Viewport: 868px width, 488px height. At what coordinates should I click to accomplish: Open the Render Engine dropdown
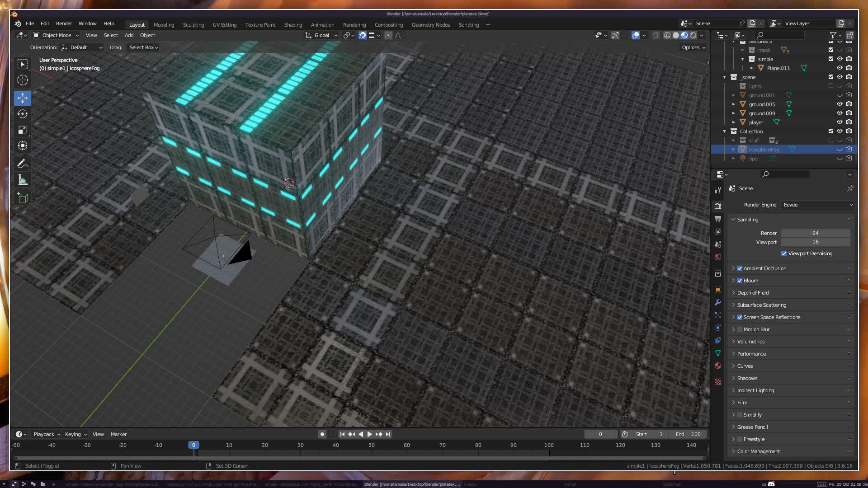point(817,205)
